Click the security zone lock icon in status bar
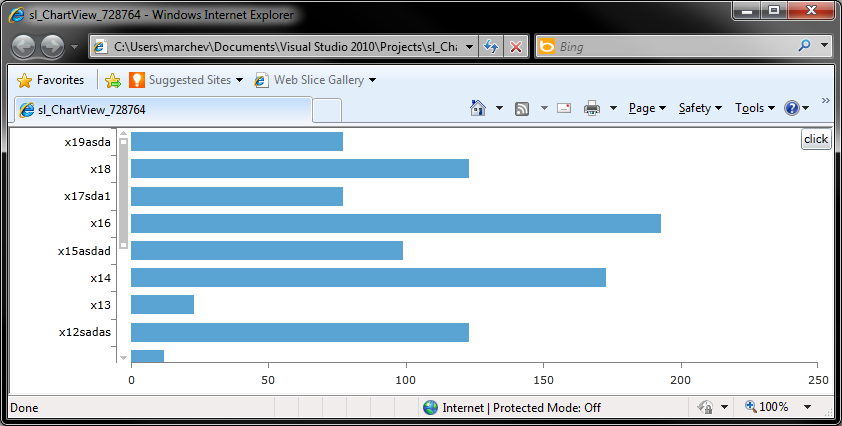Image resolution: width=842 pixels, height=426 pixels. [x=706, y=407]
